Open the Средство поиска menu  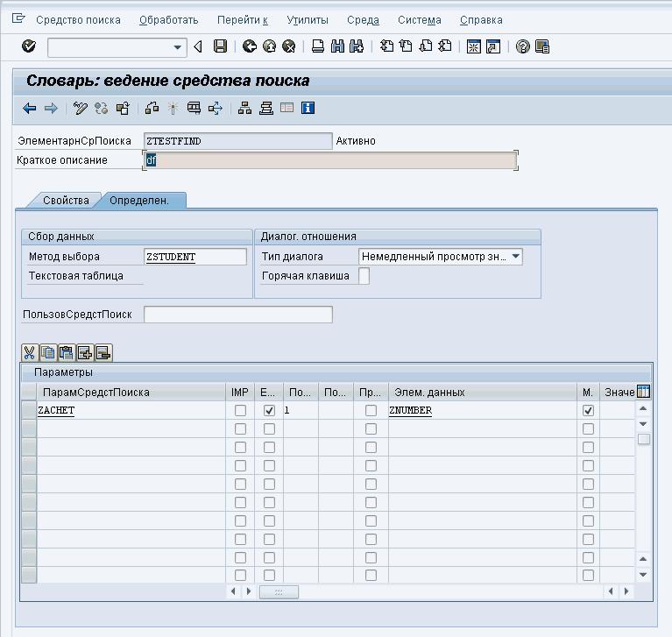pyautogui.click(x=78, y=20)
